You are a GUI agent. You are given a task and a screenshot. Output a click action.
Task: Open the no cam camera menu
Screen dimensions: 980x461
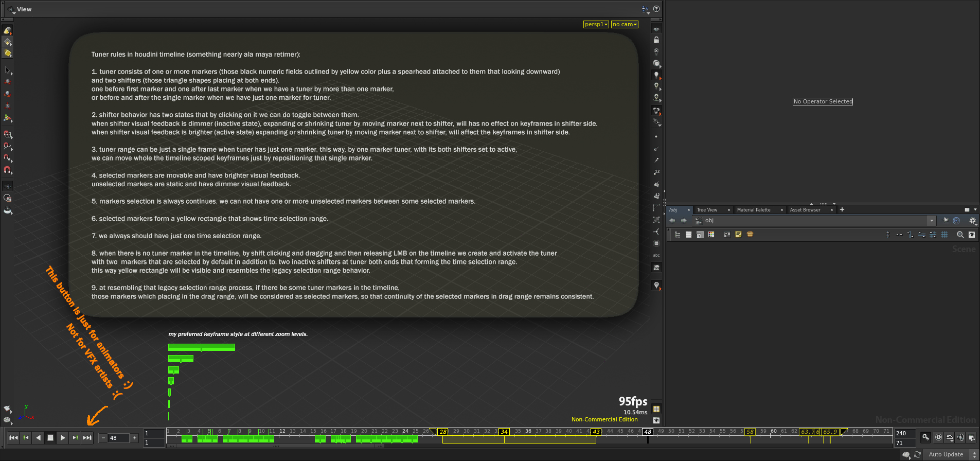coord(625,24)
